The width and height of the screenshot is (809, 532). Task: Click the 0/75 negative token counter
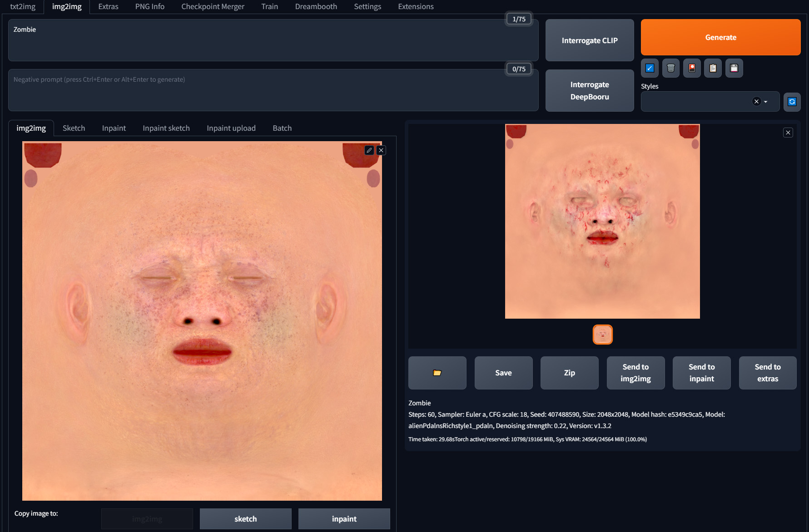(x=519, y=69)
